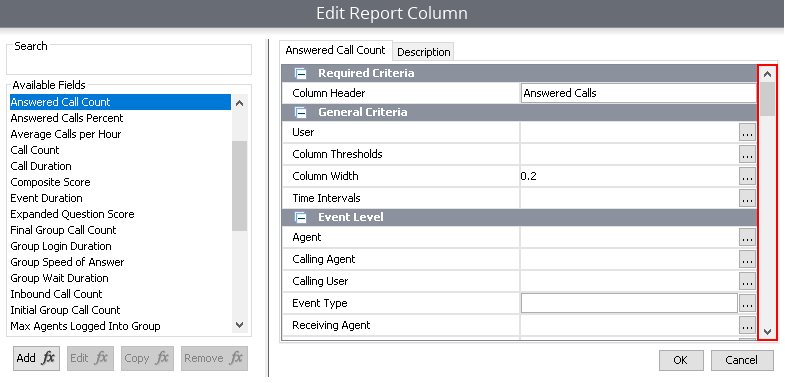Open the ellipsis button for Agent
The width and height of the screenshot is (785, 383).
click(747, 238)
